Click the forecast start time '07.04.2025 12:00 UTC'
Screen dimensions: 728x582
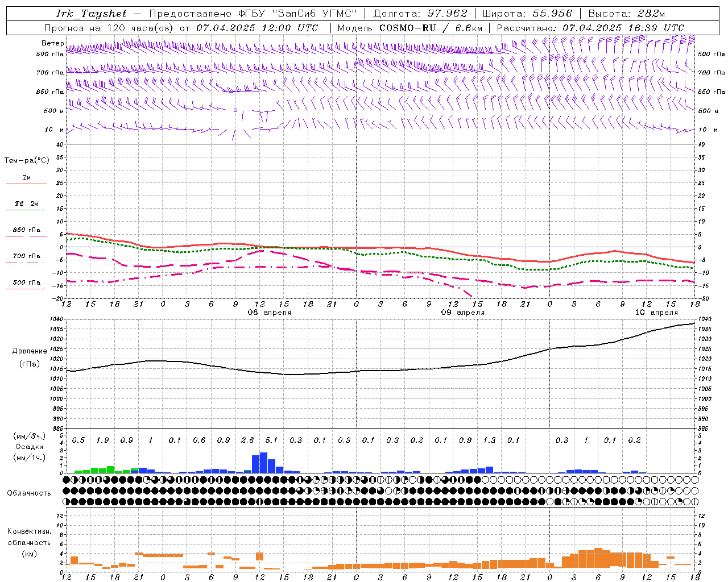point(257,28)
